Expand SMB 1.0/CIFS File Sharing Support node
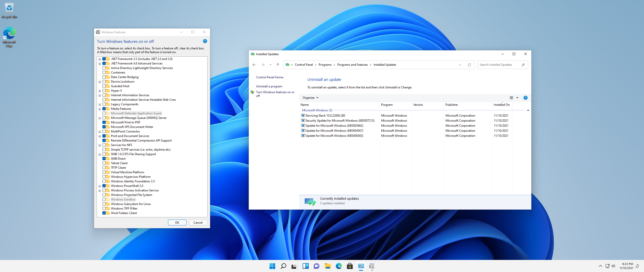644x272 pixels. (100, 154)
